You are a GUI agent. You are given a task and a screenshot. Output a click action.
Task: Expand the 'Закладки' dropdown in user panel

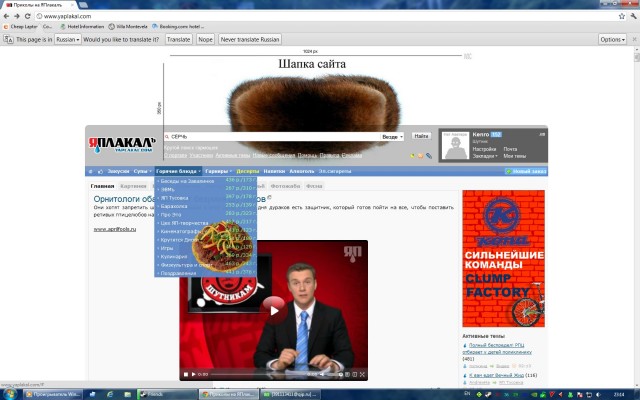click(x=485, y=156)
